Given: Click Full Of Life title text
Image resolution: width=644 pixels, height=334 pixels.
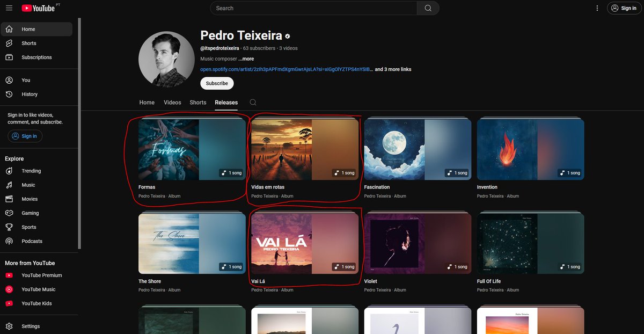Looking at the screenshot, I should [x=488, y=281].
